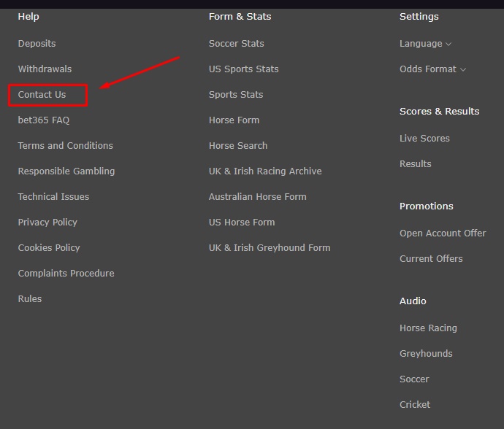Image resolution: width=504 pixels, height=429 pixels.
Task: View Terms and Conditions
Action: (65, 145)
